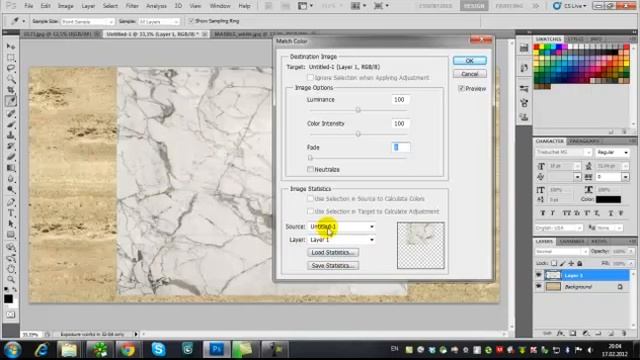Click the trash icon in the Layers panel

click(x=623, y=333)
